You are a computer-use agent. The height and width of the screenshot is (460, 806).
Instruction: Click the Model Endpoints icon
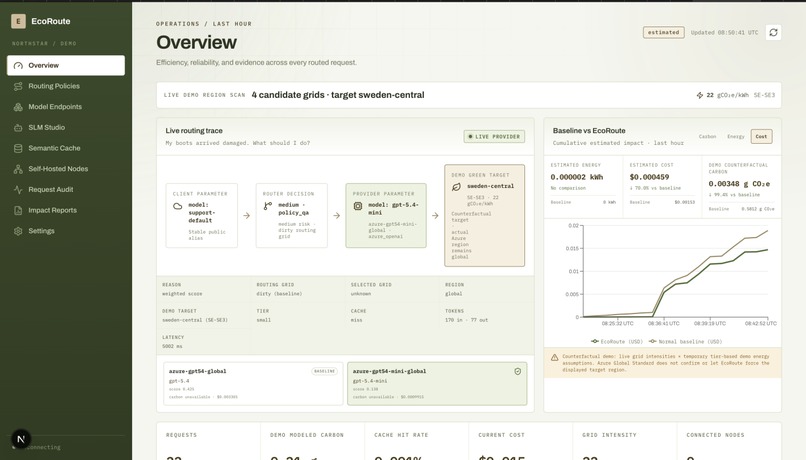click(18, 106)
